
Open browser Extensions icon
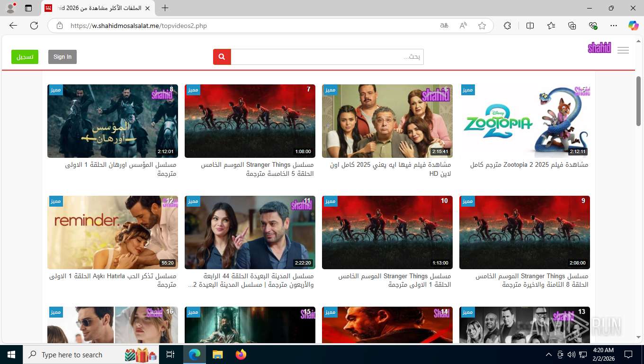click(x=508, y=26)
